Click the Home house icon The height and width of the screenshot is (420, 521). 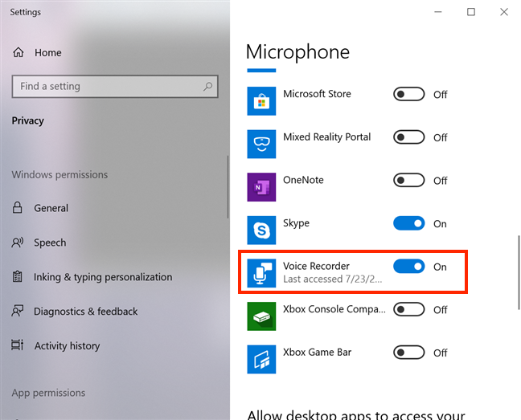point(18,52)
